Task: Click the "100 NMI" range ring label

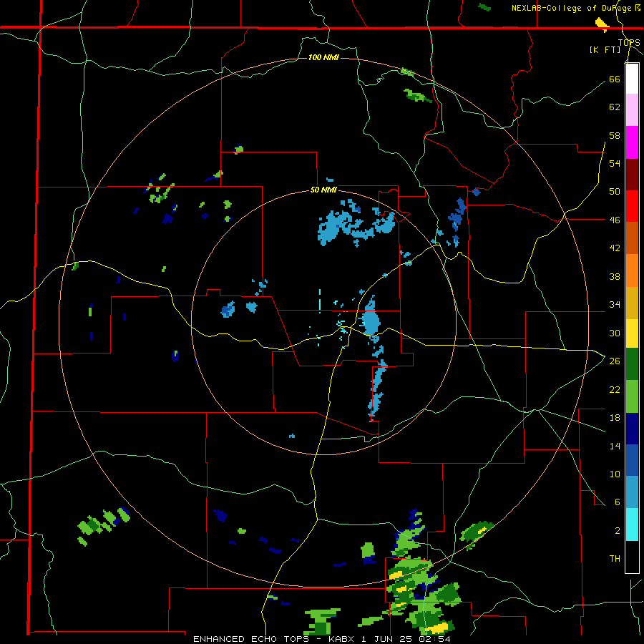Action: pos(323,57)
